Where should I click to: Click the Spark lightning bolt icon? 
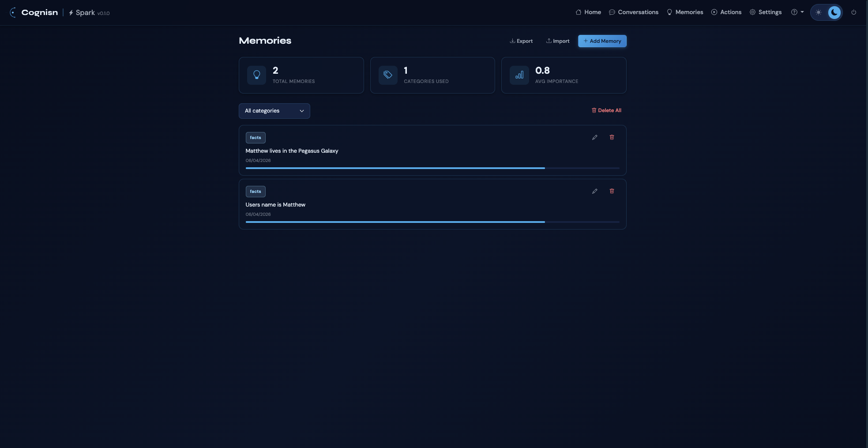click(x=71, y=13)
